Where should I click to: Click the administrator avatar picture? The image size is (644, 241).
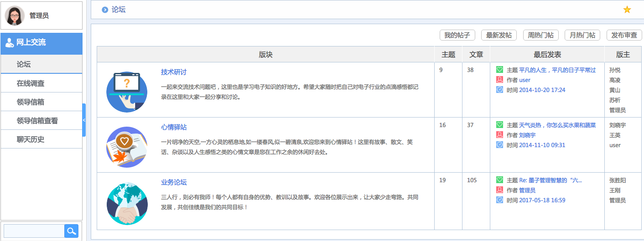tap(15, 15)
